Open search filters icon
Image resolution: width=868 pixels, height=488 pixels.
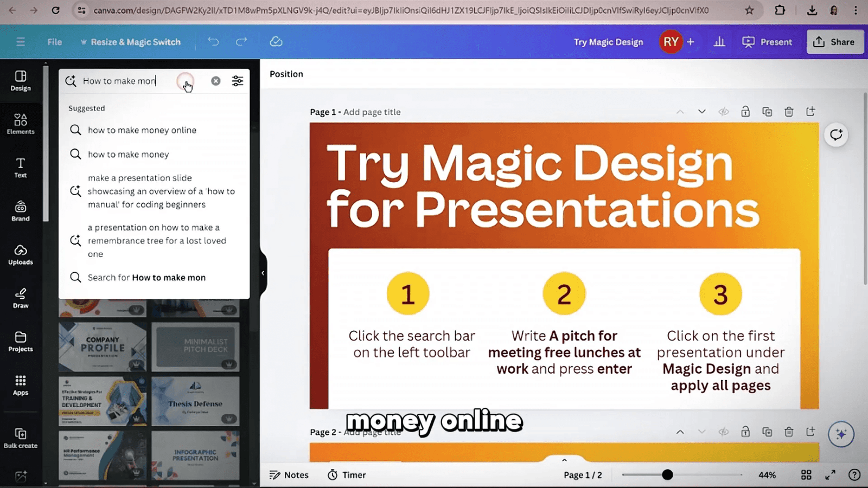(238, 81)
